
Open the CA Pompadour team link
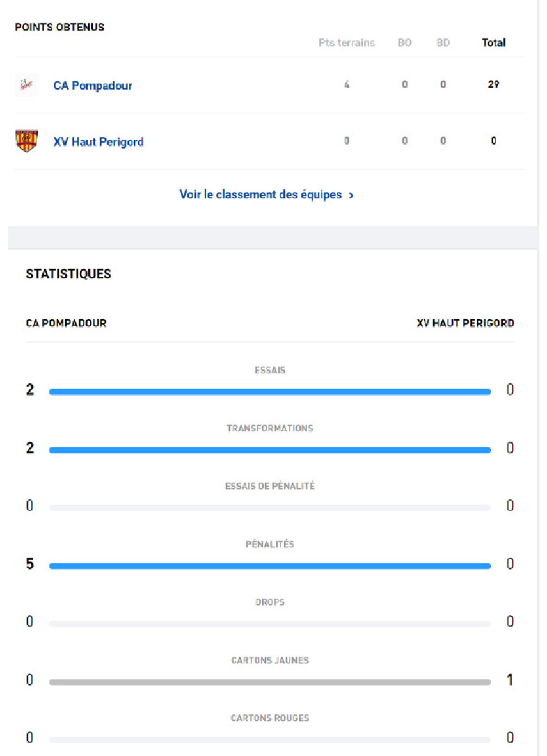[x=93, y=86]
